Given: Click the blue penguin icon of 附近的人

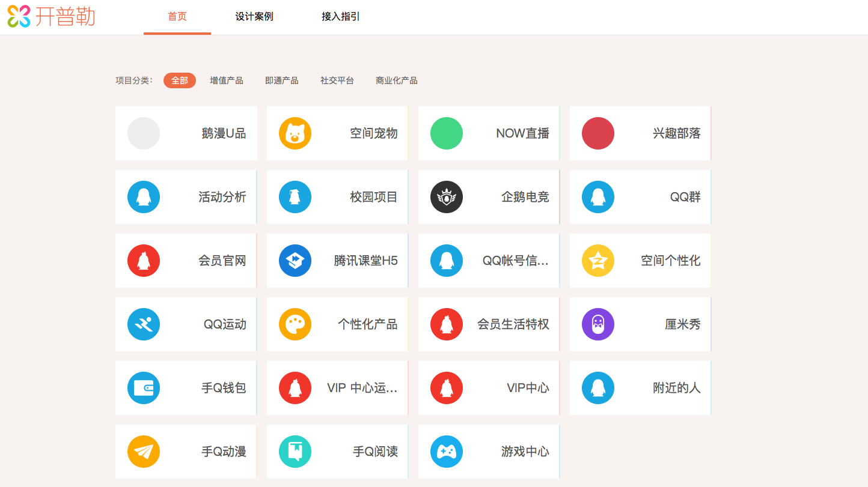Looking at the screenshot, I should coord(598,388).
